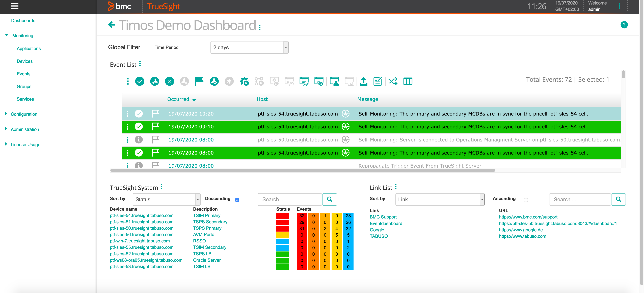
Task: Expand the Administration navigation section
Action: [6, 129]
